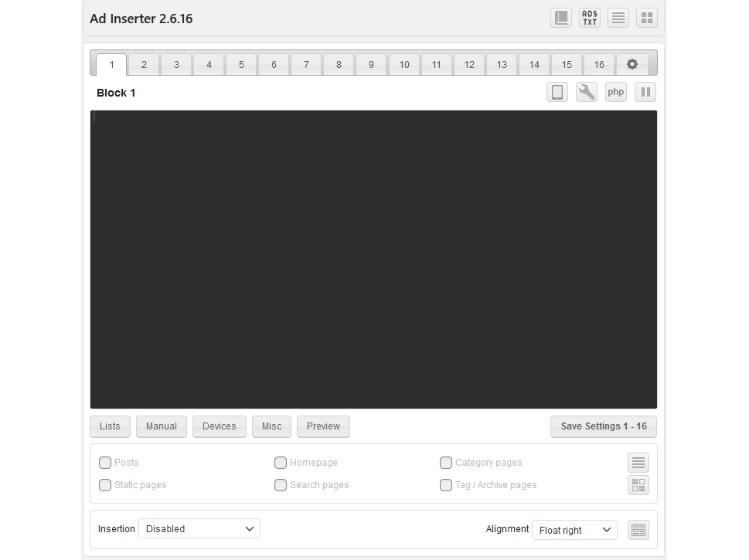Switch to block tab 2
Viewport: 749px width, 560px height.
pyautogui.click(x=144, y=64)
